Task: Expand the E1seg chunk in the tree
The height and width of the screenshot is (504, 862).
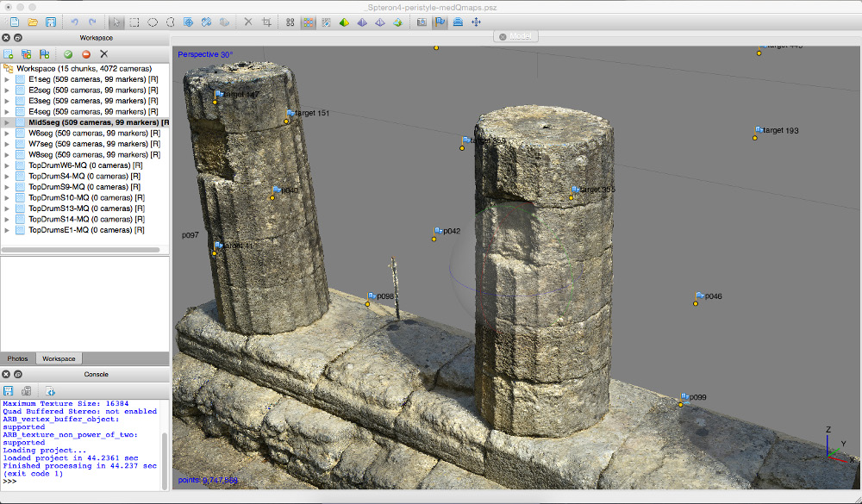Action: coord(7,78)
